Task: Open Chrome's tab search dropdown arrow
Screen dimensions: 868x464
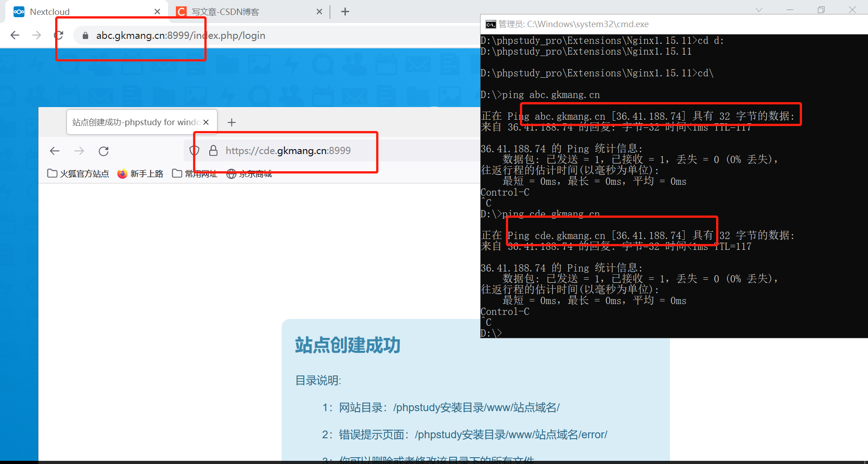Action: pyautogui.click(x=759, y=10)
